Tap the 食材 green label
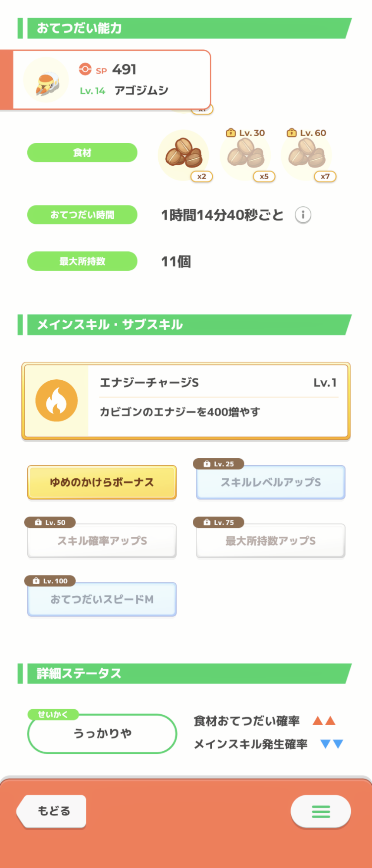The width and height of the screenshot is (372, 868). coord(82,153)
